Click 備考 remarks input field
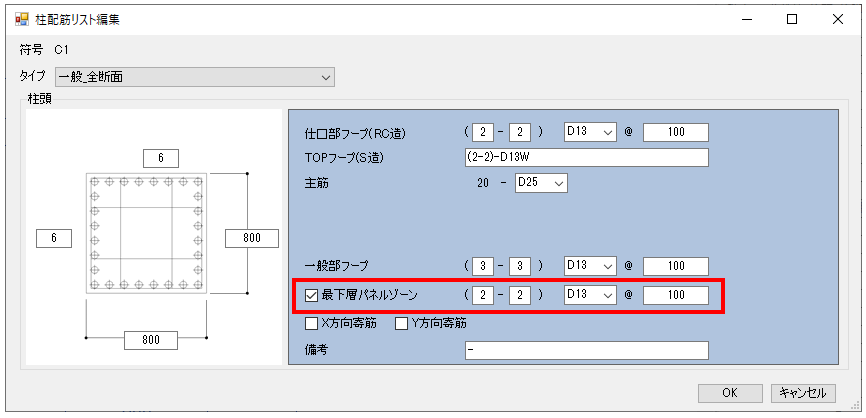This screenshot has height=418, width=866. (x=587, y=350)
